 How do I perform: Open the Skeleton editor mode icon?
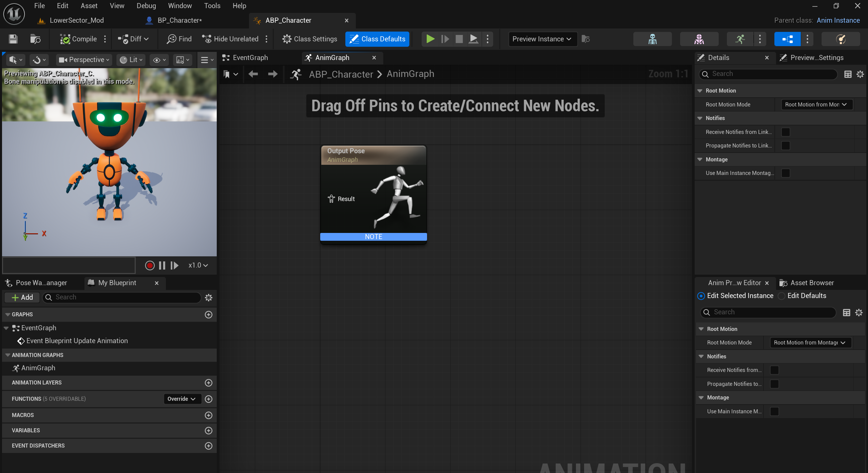coord(652,39)
